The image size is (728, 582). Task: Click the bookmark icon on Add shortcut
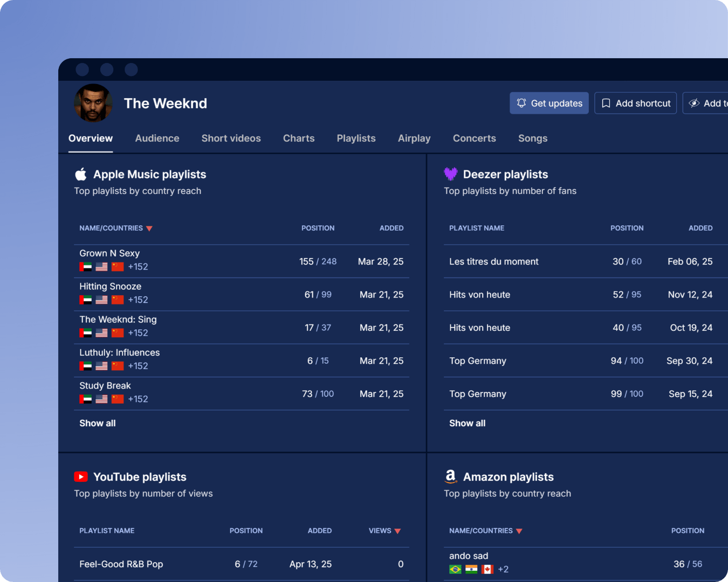pos(605,103)
